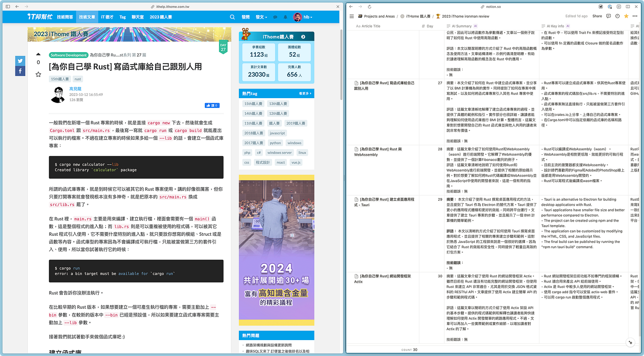The image size is (644, 356).
Task: Open Notion page updates clock icon
Action: (x=617, y=16)
